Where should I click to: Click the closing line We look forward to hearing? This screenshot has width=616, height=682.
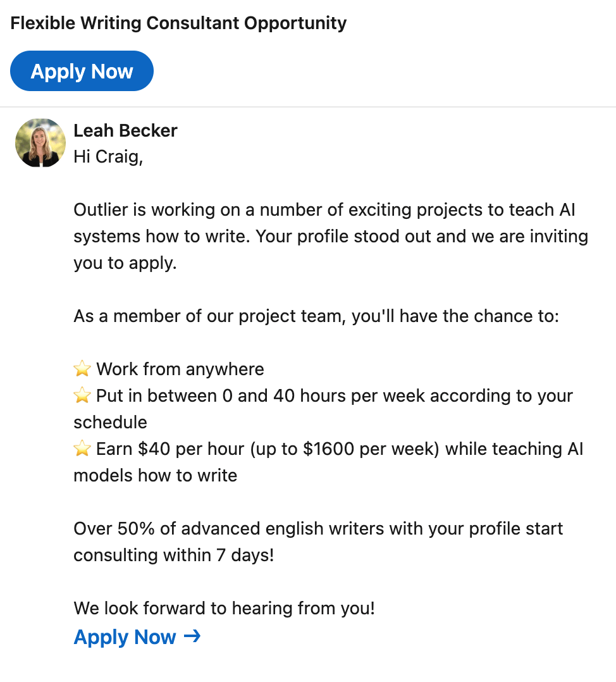tap(225, 608)
